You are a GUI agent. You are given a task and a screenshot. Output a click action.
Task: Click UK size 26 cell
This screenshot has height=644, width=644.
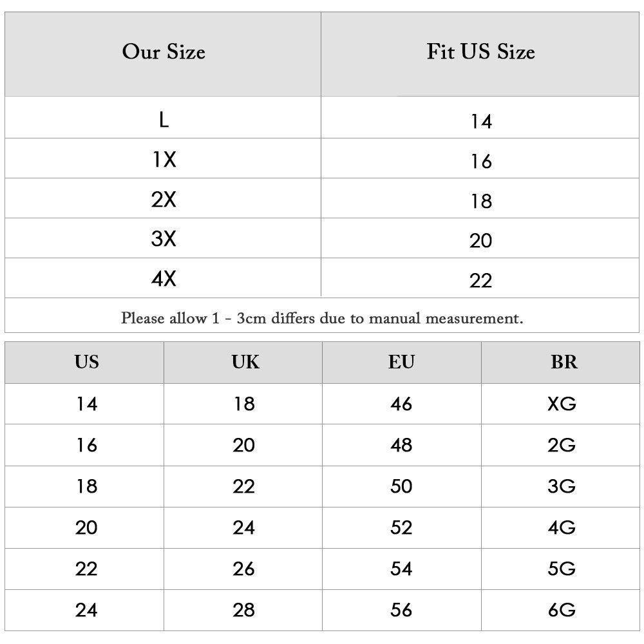coord(244,569)
